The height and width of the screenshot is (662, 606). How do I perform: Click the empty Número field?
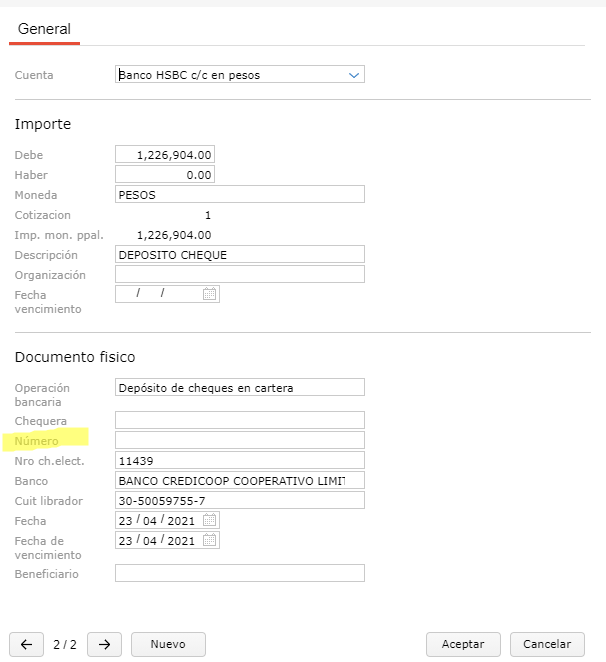point(239,440)
